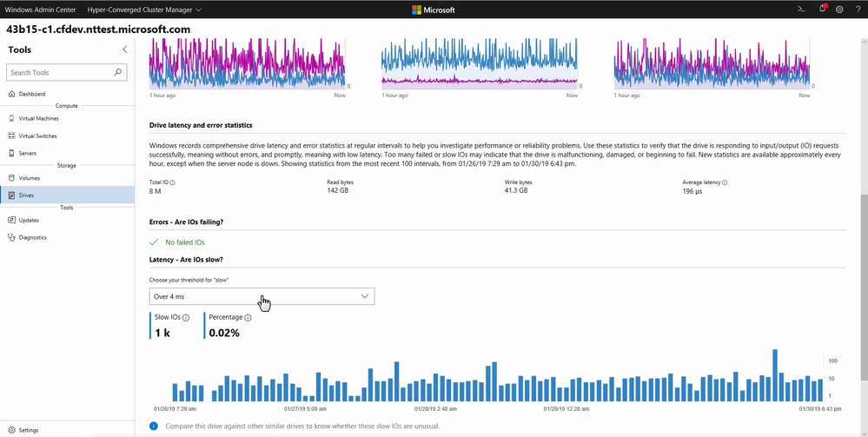Click the 1 k slow IOs value
The width and height of the screenshot is (868, 437).
[x=162, y=333]
